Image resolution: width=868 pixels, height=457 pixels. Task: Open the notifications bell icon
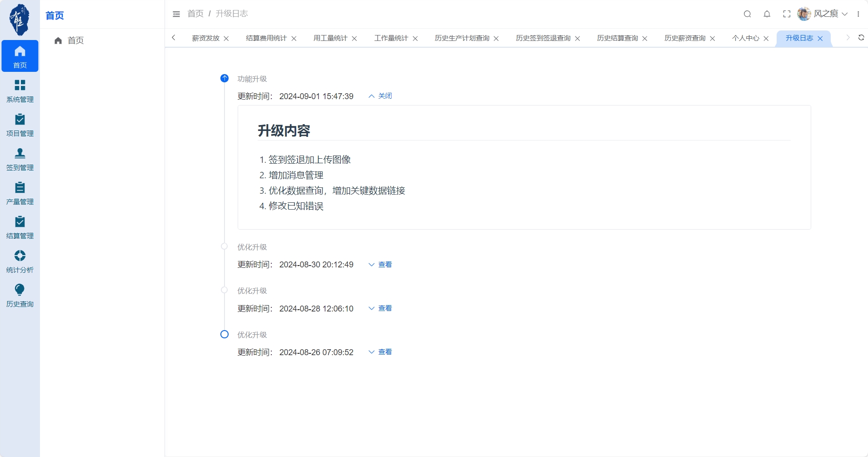(x=767, y=14)
